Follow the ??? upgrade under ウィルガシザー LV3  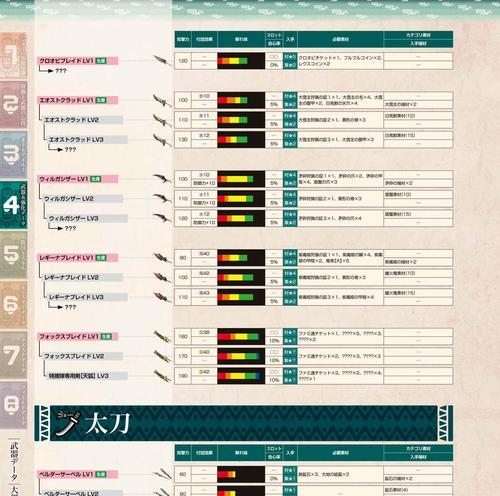(70, 228)
